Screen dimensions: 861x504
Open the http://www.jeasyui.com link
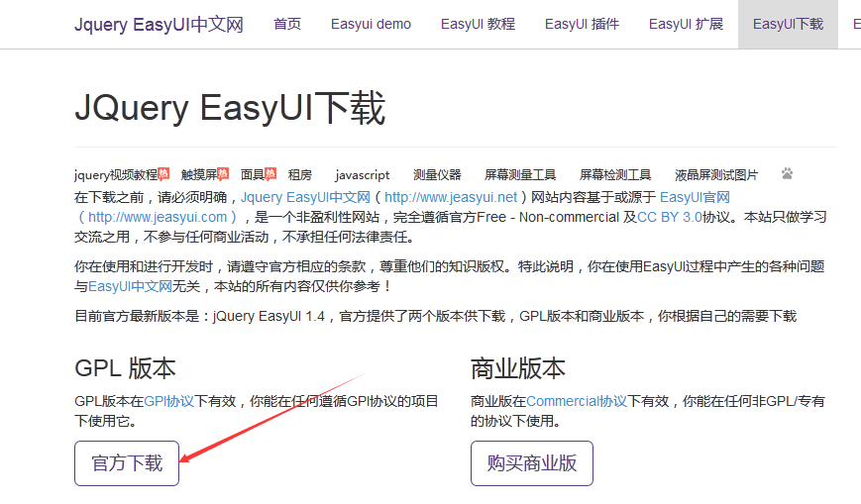pyautogui.click(x=158, y=217)
